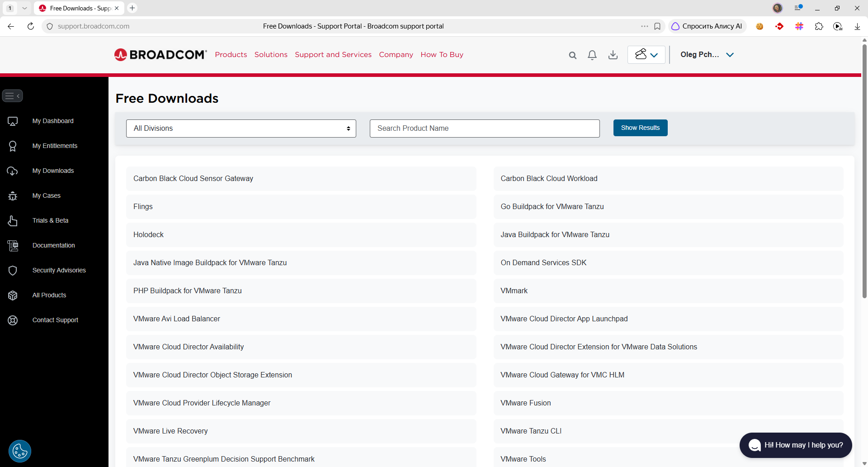Select the VMmark entry

[x=668, y=291]
